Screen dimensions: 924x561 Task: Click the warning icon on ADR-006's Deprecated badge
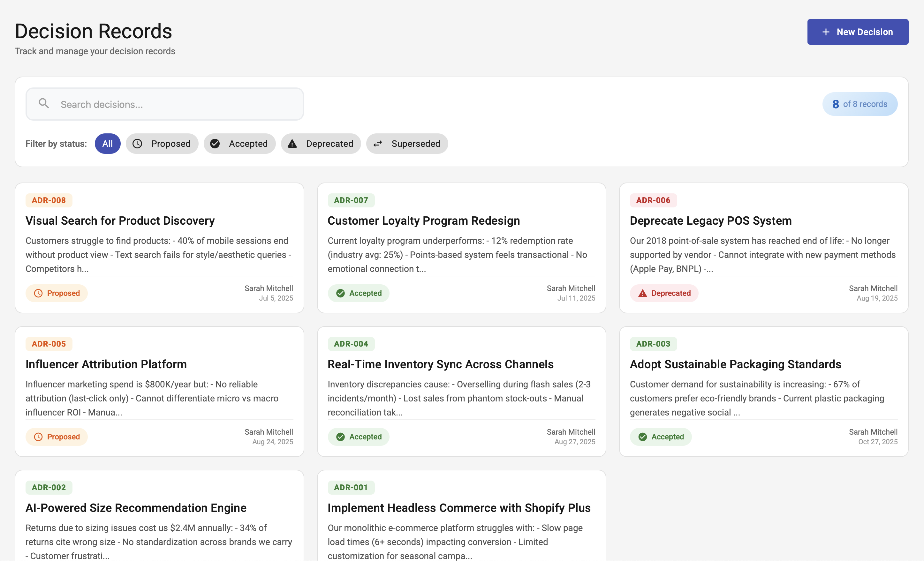[643, 293]
